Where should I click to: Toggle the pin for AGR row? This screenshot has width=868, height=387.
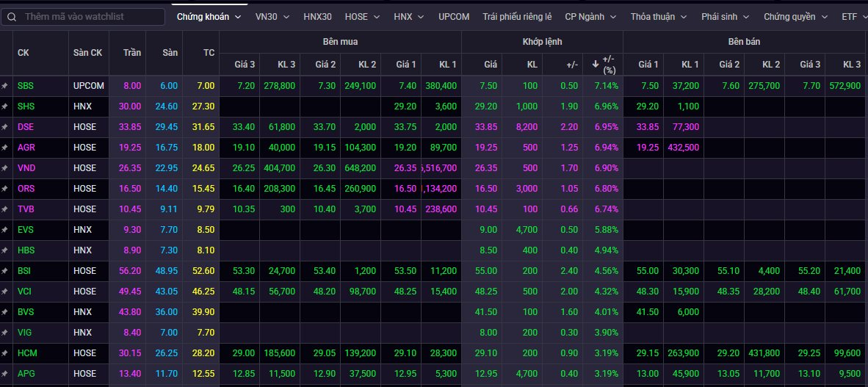point(4,148)
